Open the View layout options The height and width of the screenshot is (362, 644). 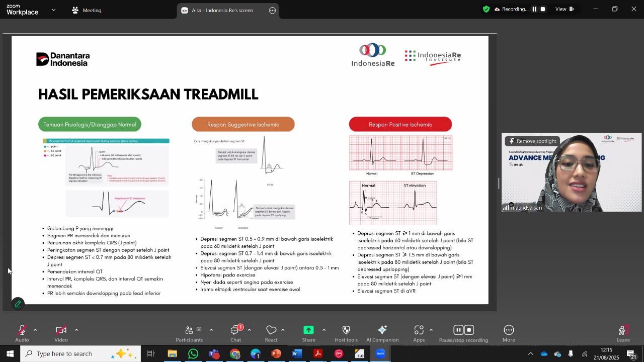564,9
